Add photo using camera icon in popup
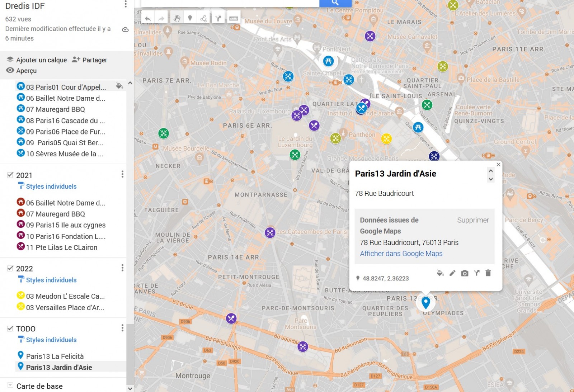574x392 pixels. (465, 273)
